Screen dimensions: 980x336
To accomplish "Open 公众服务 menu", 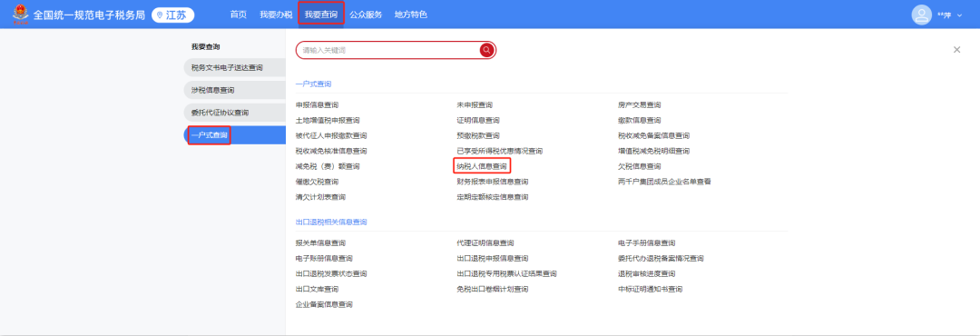I will tap(367, 15).
